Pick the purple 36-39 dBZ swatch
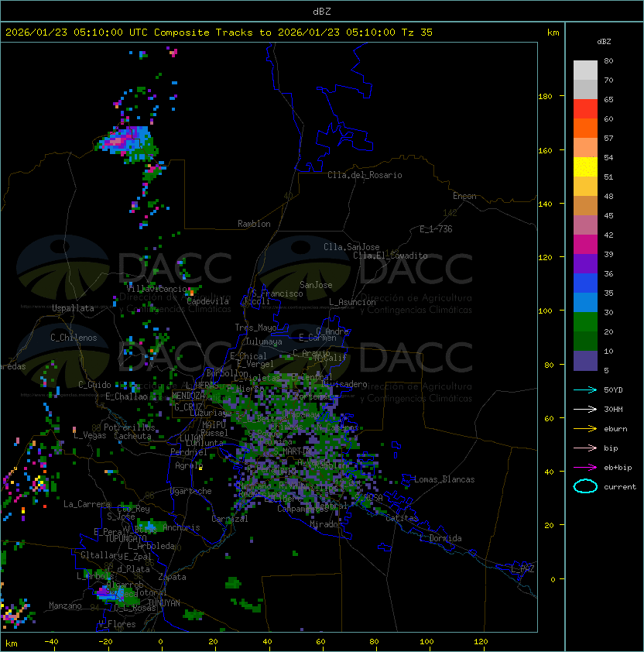The image size is (644, 652). [585, 264]
